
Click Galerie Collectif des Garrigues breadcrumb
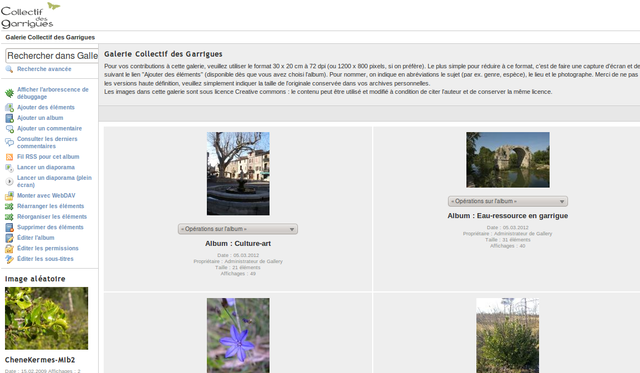click(50, 37)
